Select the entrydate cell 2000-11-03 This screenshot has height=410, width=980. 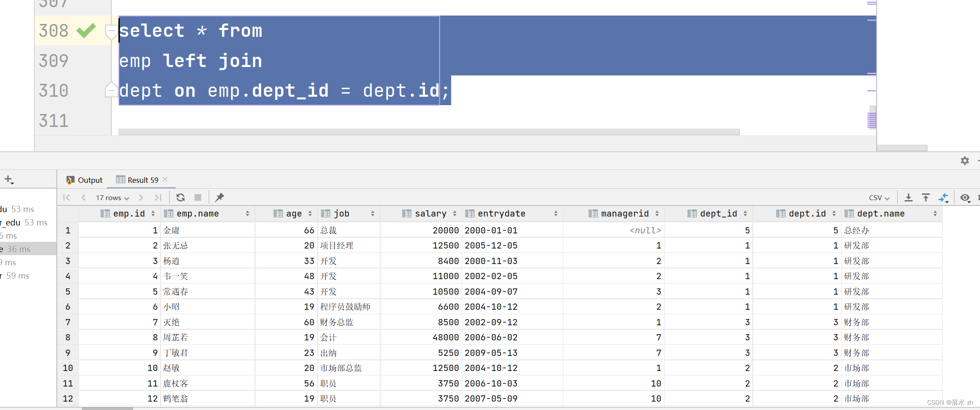click(512, 261)
